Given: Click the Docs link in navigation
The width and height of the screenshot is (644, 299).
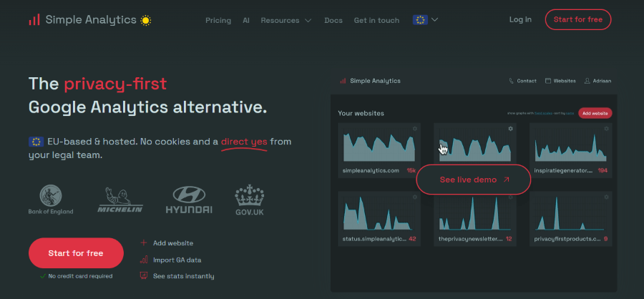Looking at the screenshot, I should (333, 20).
